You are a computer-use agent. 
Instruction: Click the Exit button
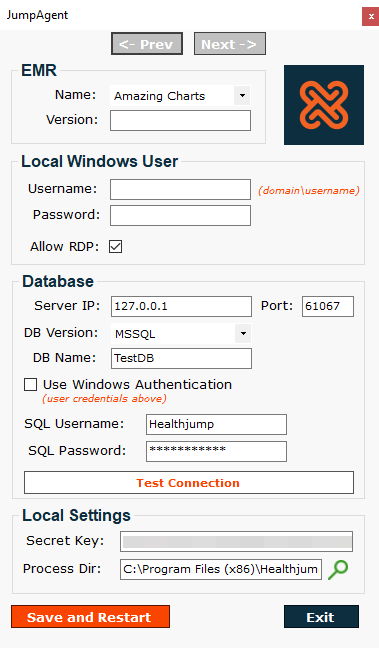[x=321, y=617]
